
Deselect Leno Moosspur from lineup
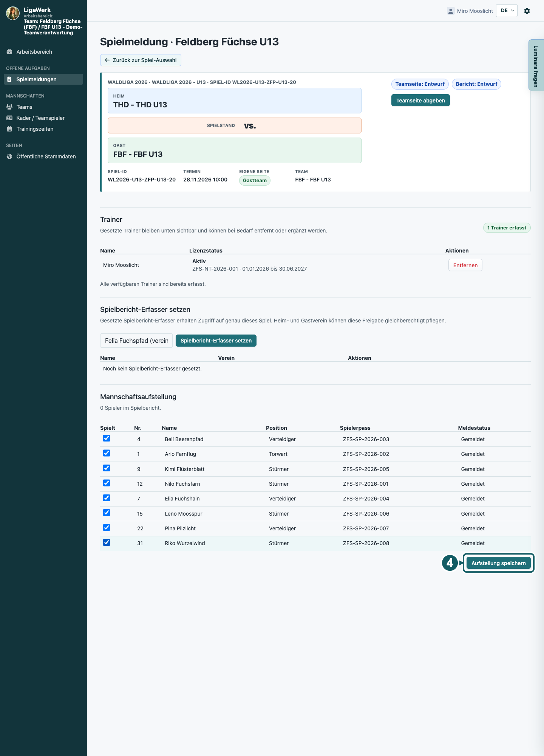tap(107, 513)
